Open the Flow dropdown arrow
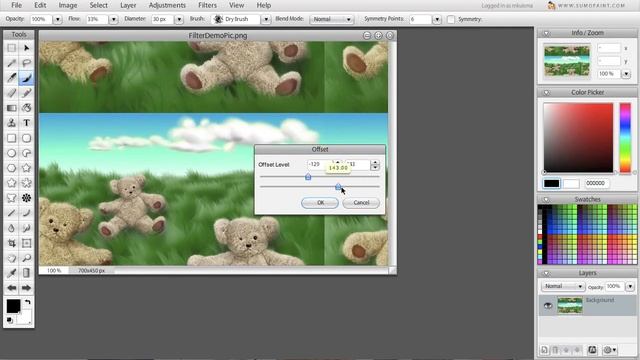The width and height of the screenshot is (640, 360). point(113,19)
